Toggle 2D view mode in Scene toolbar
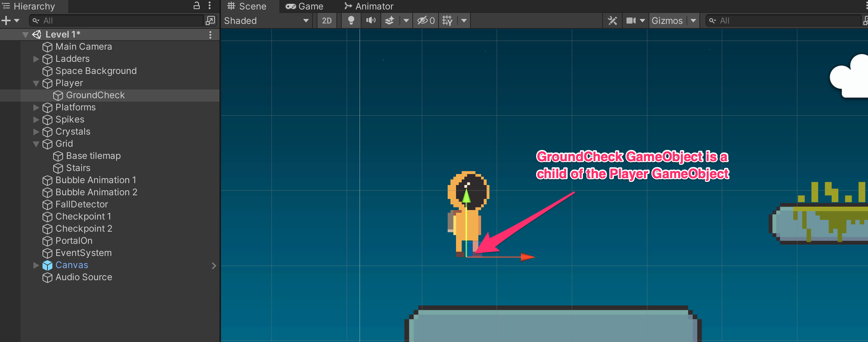Image resolution: width=868 pixels, height=342 pixels. (x=327, y=20)
